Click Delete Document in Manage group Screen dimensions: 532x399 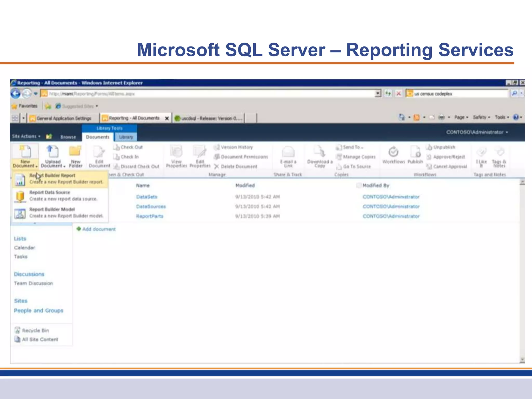pyautogui.click(x=236, y=167)
